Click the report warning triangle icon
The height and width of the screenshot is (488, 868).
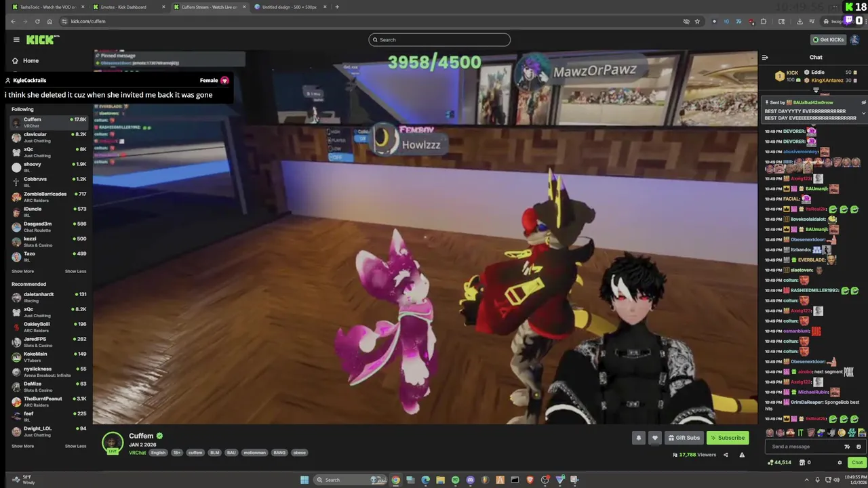742,455
